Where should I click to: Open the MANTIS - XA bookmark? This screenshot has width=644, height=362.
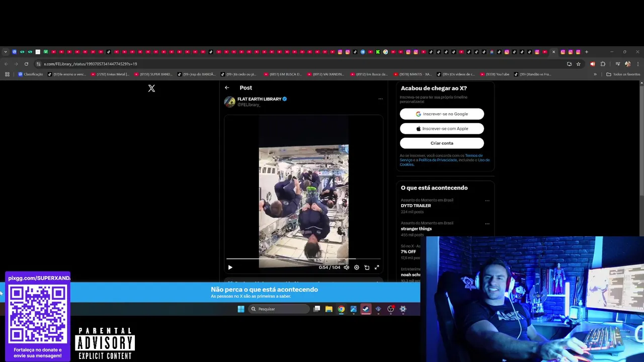click(x=413, y=74)
